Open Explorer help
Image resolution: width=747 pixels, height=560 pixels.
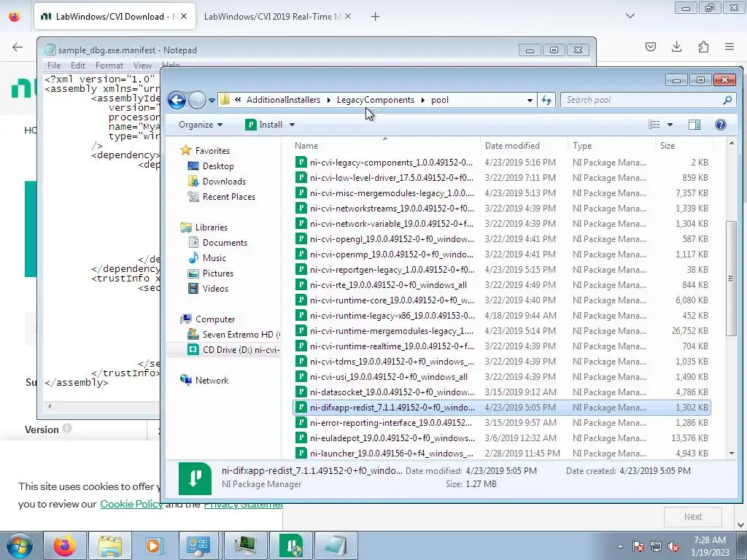coord(720,125)
